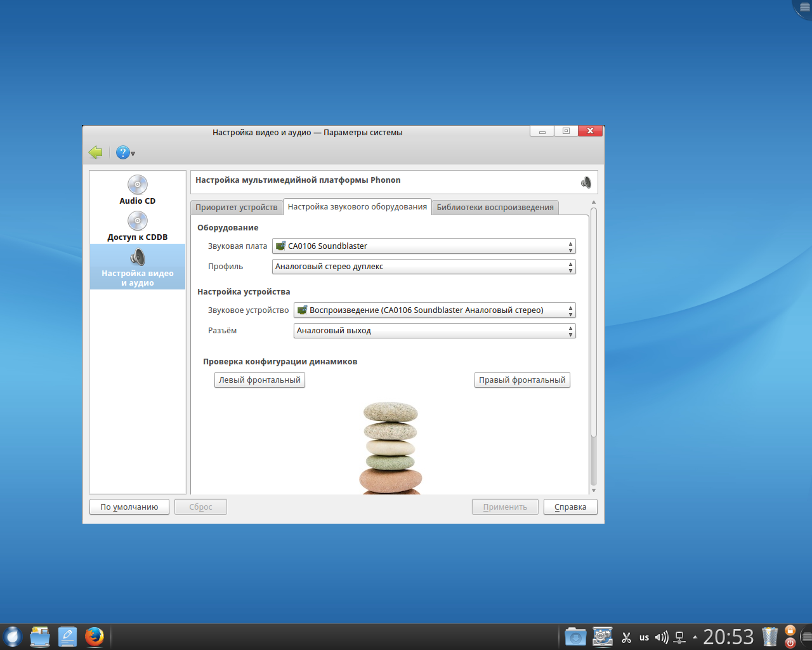Image resolution: width=812 pixels, height=650 pixels.
Task: Switch to Приоритет устройств tab
Action: coord(236,208)
